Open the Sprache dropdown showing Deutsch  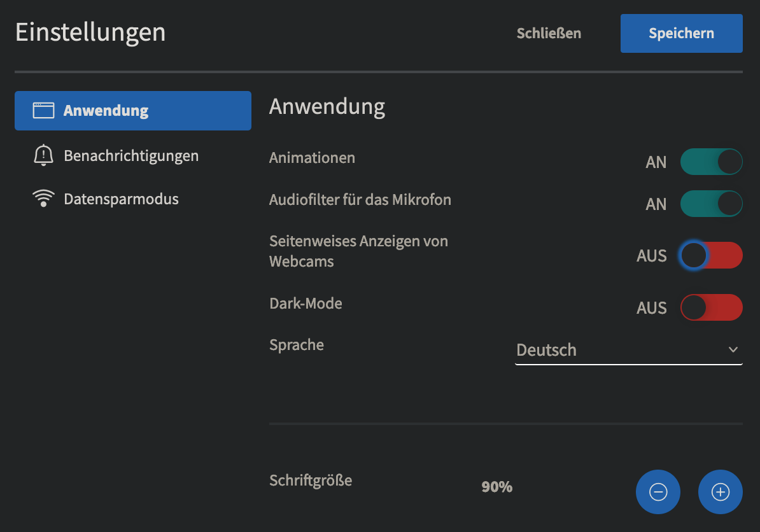click(x=621, y=350)
